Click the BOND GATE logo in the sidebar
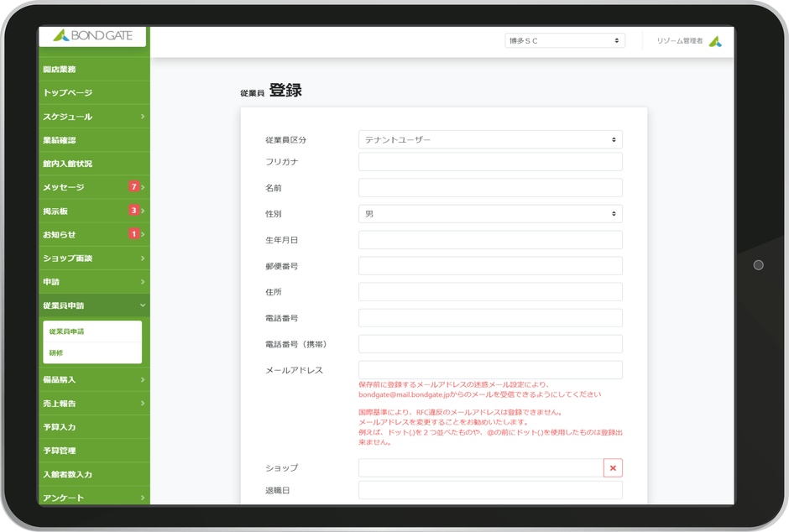Viewport: 789px width, 532px height. [91, 37]
